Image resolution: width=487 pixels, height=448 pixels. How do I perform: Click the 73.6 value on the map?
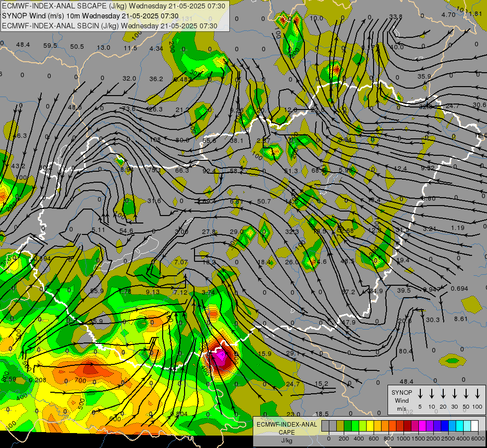128,109
